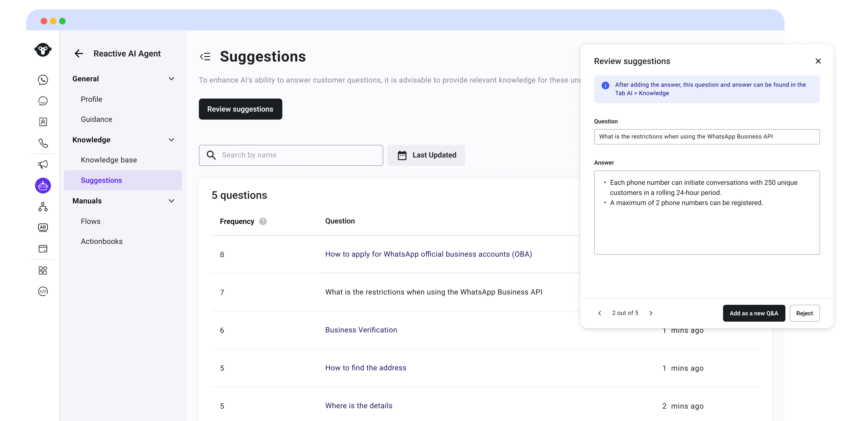868x421 pixels.
Task: Close the Review suggestions panel
Action: tap(818, 61)
